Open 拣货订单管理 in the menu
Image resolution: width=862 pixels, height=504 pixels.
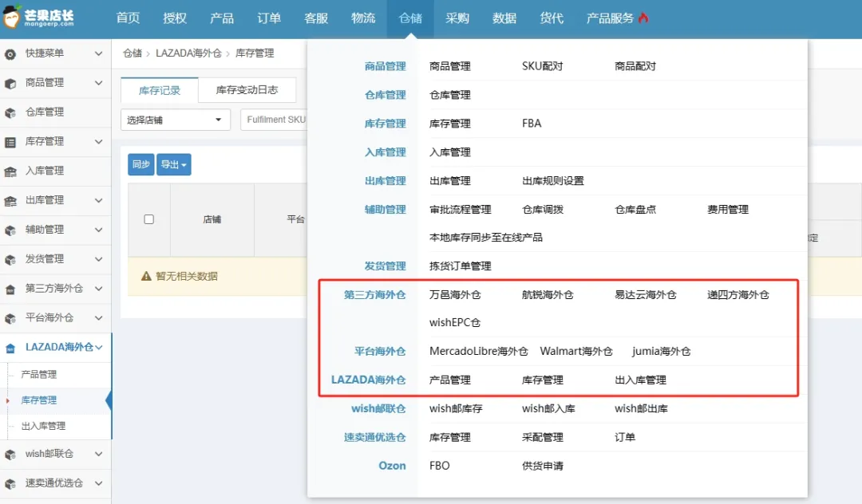click(461, 266)
